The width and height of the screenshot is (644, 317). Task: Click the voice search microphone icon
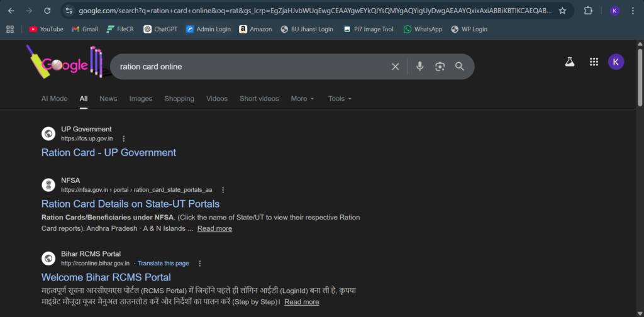point(419,67)
